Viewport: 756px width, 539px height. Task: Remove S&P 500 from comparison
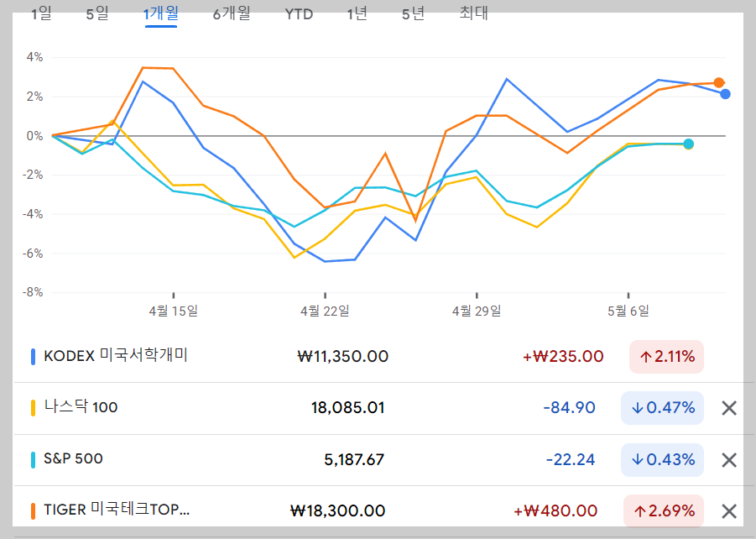click(x=729, y=460)
